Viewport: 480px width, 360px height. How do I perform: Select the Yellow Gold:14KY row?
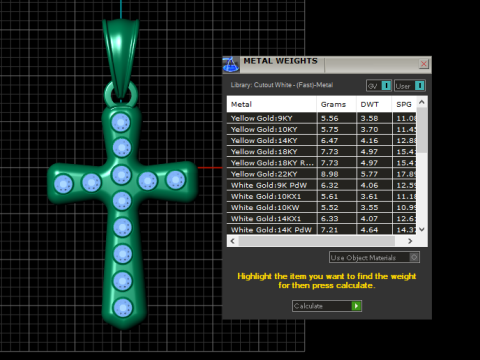[x=322, y=141]
